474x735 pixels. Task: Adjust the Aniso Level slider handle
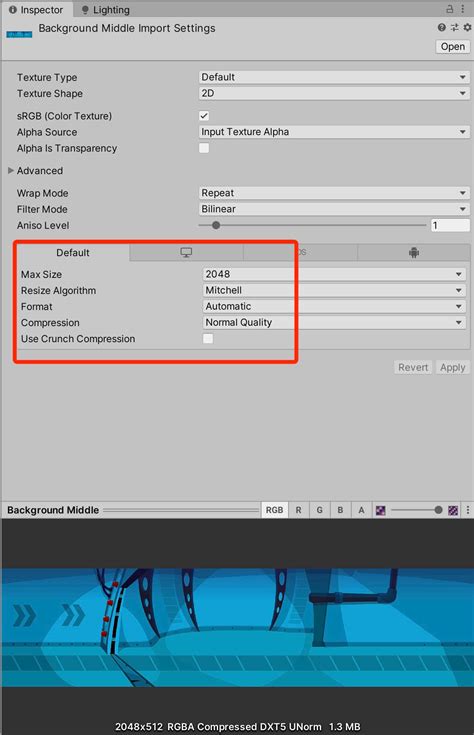(x=216, y=225)
